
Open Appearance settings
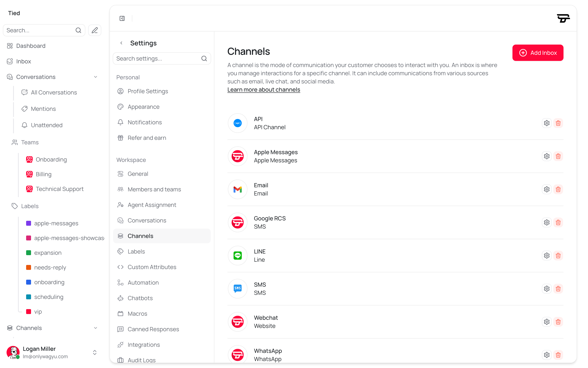[x=161, y=107]
